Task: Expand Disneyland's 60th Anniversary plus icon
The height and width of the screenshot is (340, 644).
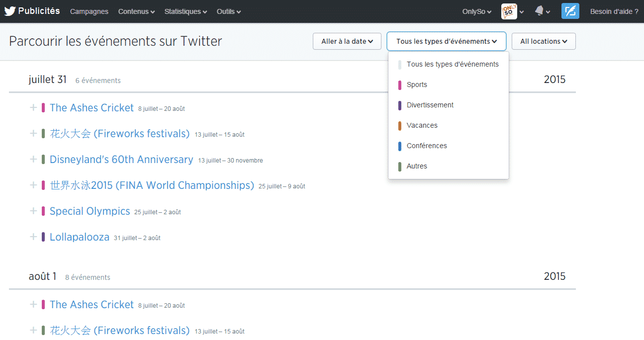Action: [33, 159]
